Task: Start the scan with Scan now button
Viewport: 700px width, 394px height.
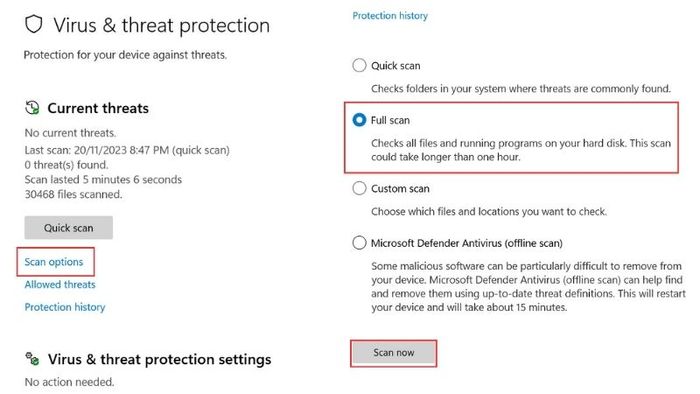Action: coord(393,353)
